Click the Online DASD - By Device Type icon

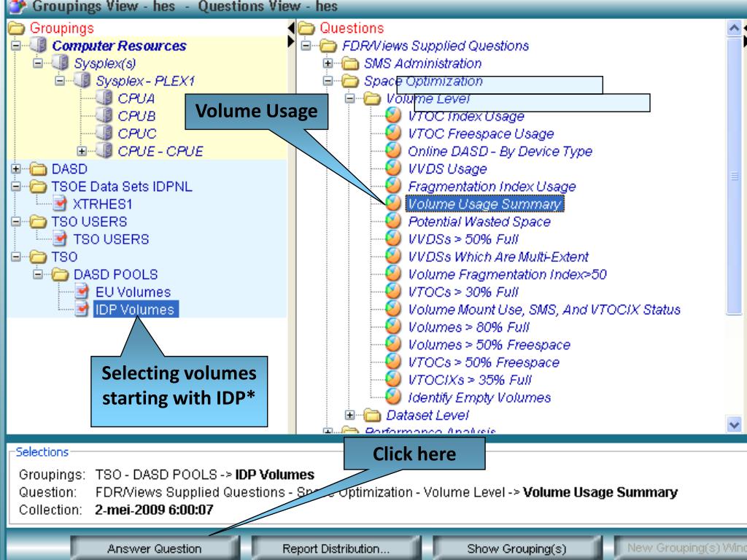[393, 150]
